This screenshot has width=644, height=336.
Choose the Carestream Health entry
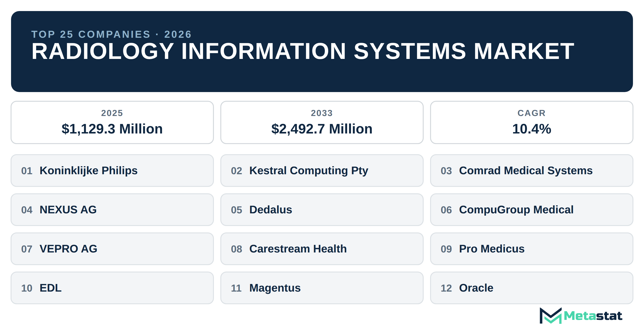point(322,249)
